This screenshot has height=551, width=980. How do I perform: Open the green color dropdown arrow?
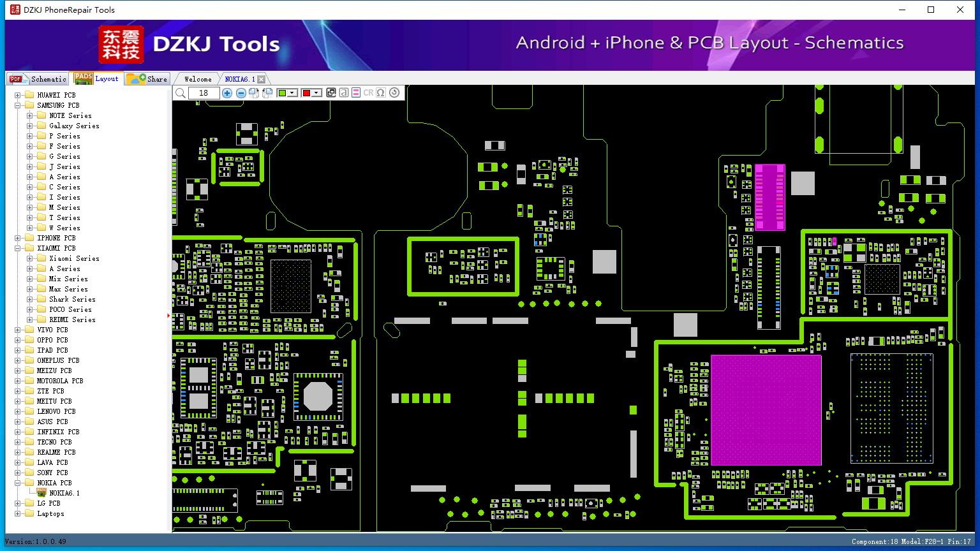[x=293, y=93]
